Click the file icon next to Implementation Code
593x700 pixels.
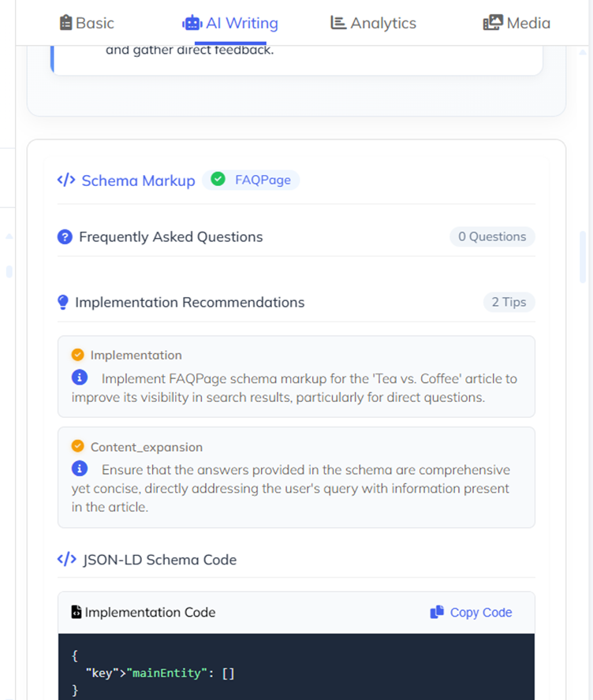(75, 612)
